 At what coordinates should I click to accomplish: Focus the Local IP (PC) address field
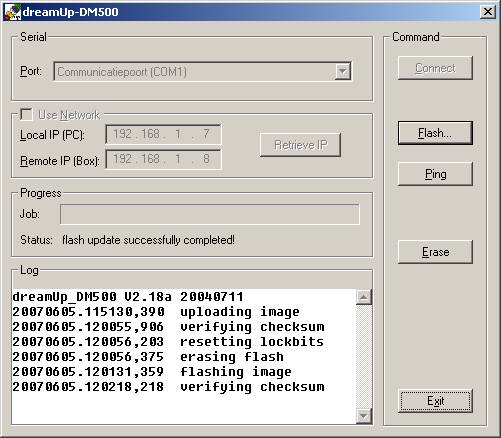point(163,134)
